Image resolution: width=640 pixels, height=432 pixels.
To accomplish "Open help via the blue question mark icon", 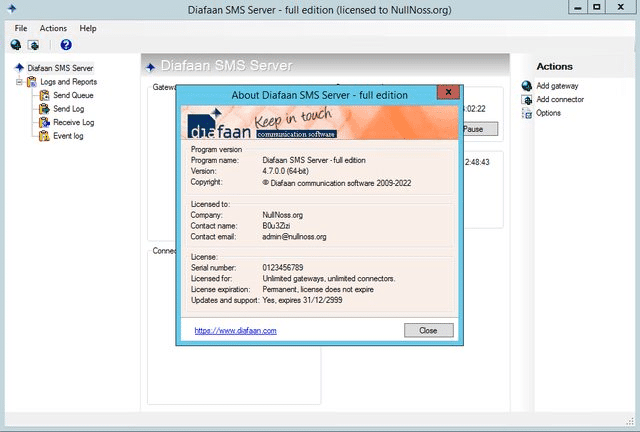I will pos(66,45).
